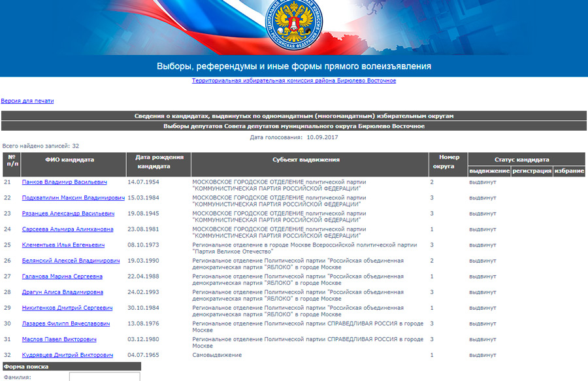
Task: Click the Номер округа column header
Action: [x=448, y=161]
